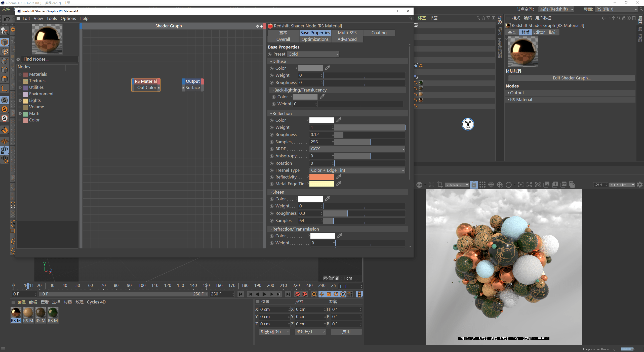644x352 pixels.
Task: Click the record active objects keyframe button
Action: click(298, 294)
